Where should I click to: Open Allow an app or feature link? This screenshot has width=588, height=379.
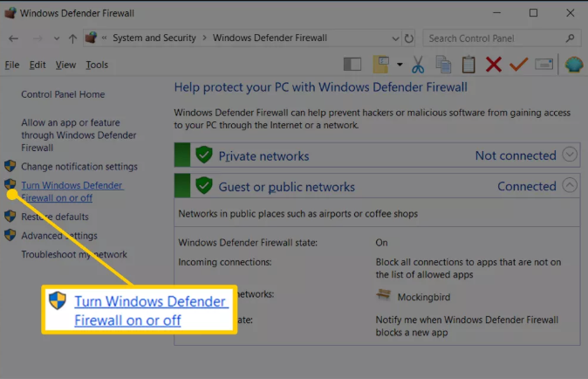[x=79, y=135]
